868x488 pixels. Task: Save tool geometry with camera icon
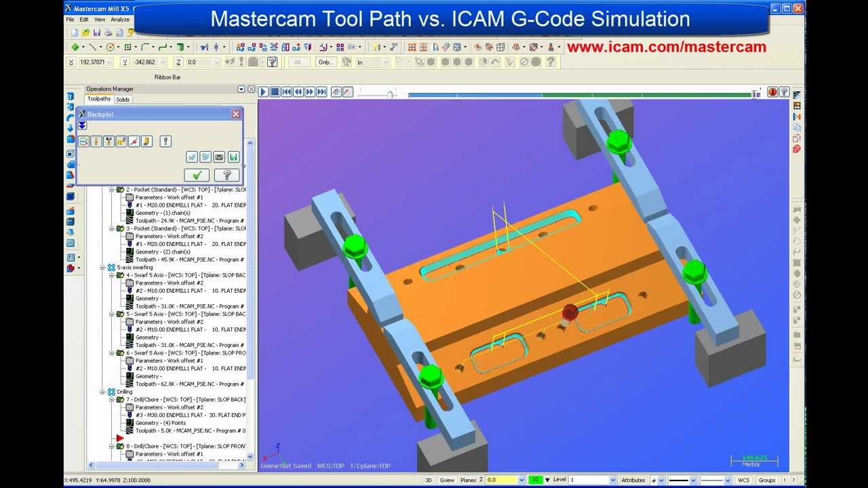(x=219, y=157)
